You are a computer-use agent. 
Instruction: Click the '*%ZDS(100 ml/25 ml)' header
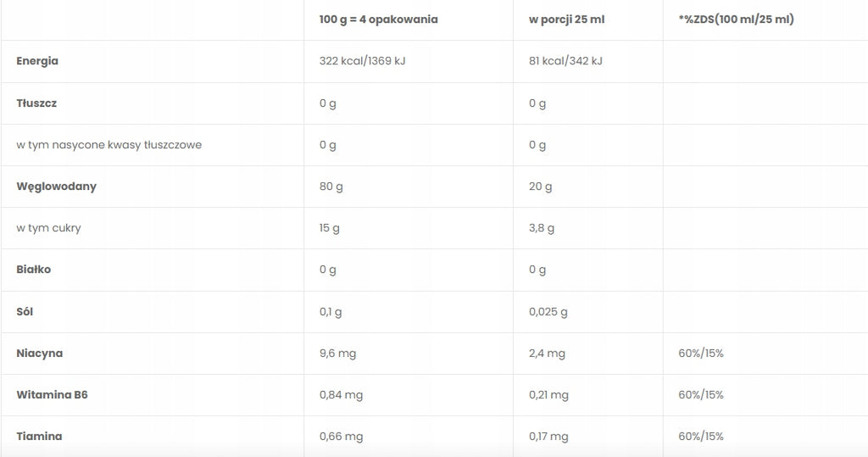737,20
